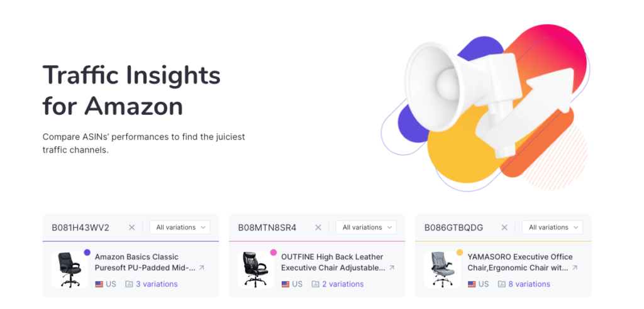
Task: Open the 2 variations link
Action: pyautogui.click(x=343, y=284)
